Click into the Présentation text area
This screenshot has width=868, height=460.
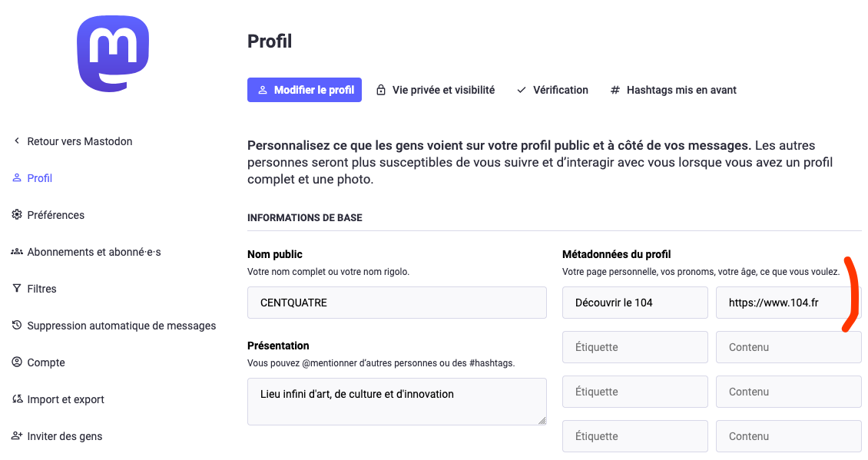(397, 402)
